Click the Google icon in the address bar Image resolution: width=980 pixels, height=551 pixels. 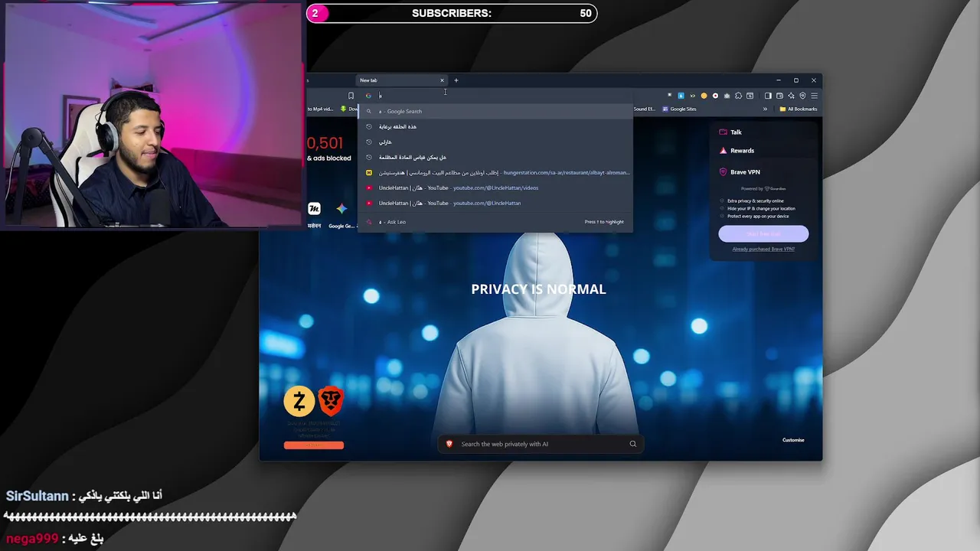368,96
